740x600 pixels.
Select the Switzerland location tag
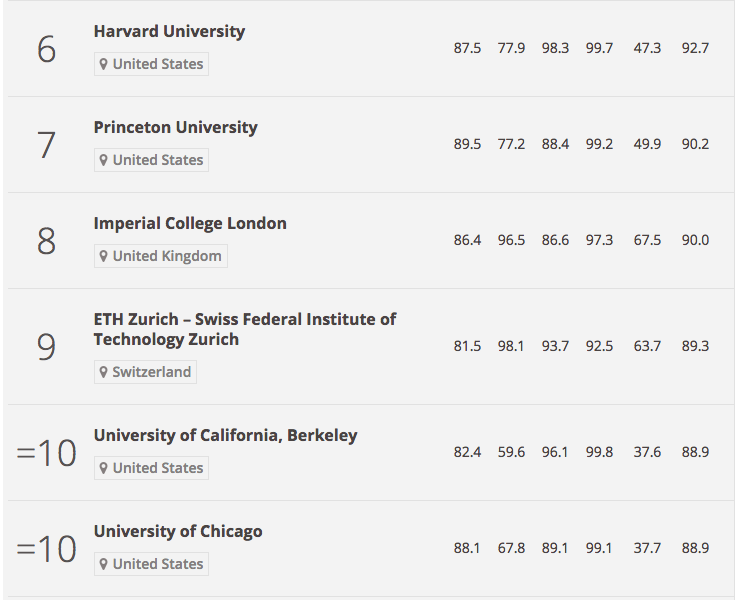(145, 372)
